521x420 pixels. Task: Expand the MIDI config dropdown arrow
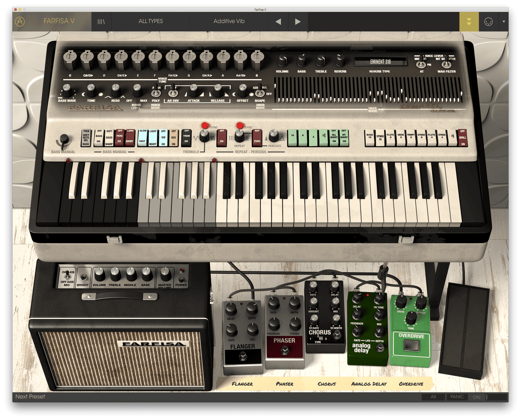pos(504,22)
